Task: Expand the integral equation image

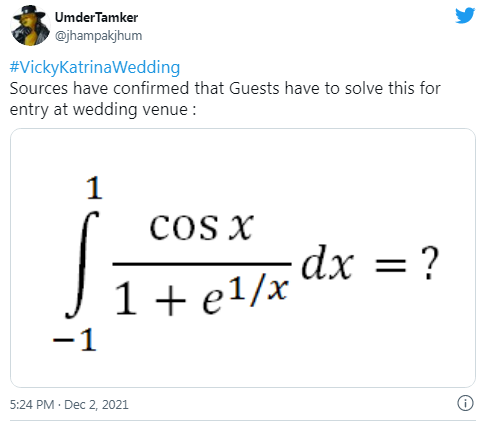Action: tap(243, 258)
